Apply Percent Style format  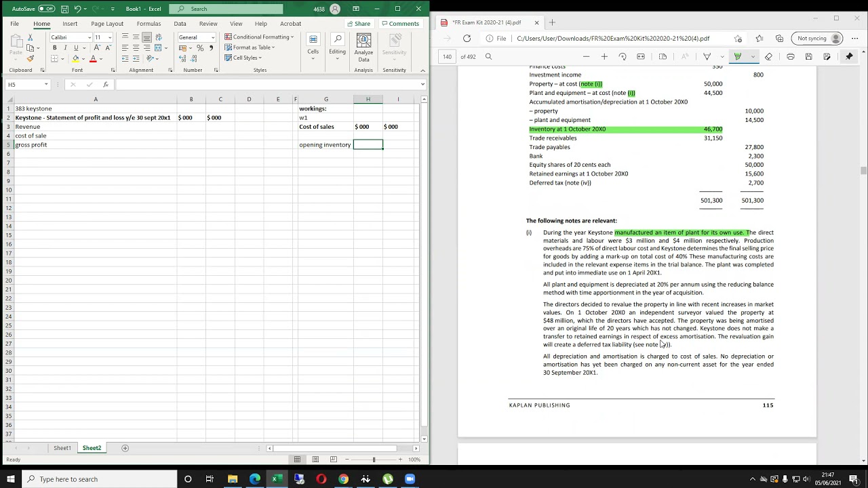click(x=200, y=48)
